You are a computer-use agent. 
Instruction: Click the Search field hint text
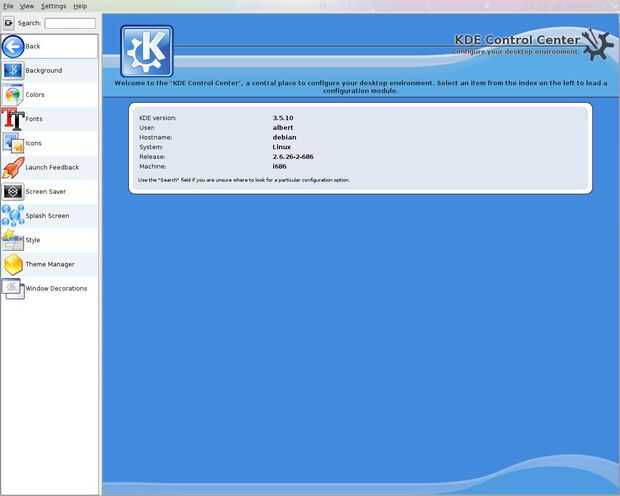tap(244, 180)
